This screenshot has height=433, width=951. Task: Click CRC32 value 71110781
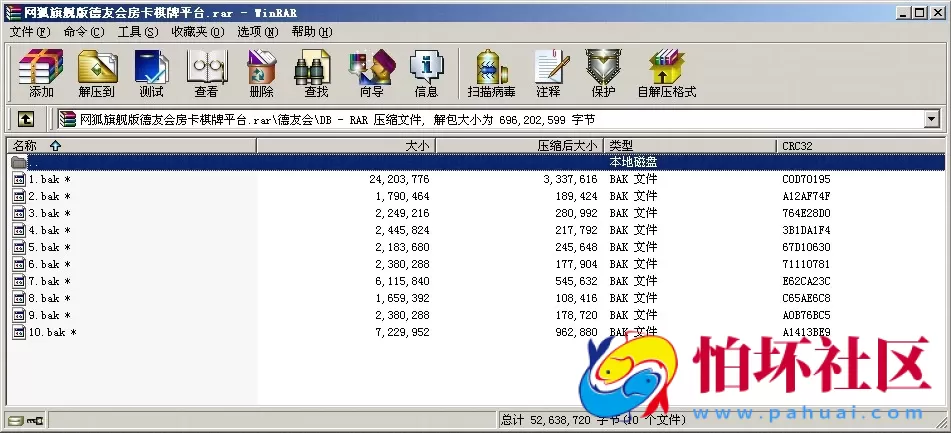[x=806, y=264]
